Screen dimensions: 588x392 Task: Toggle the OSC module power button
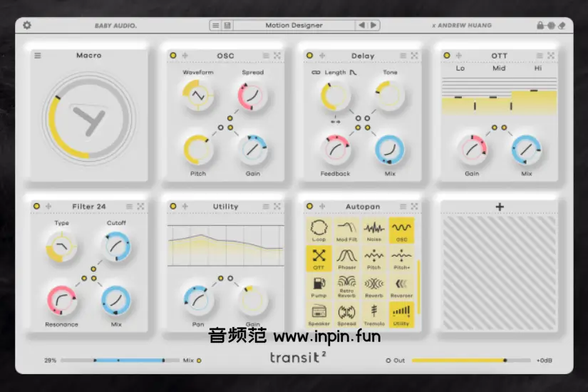pos(173,56)
